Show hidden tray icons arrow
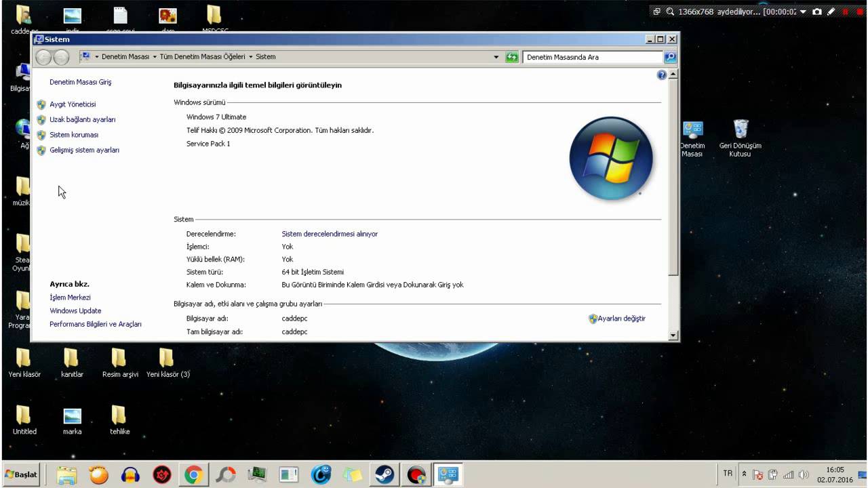The image size is (868, 488). (x=744, y=474)
